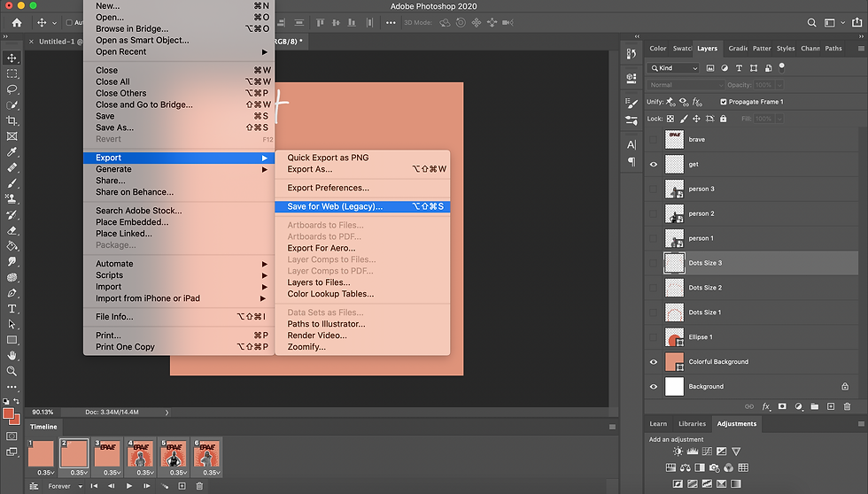This screenshot has height=494, width=868.
Task: Click the 90.13% zoom level field
Action: 43,413
